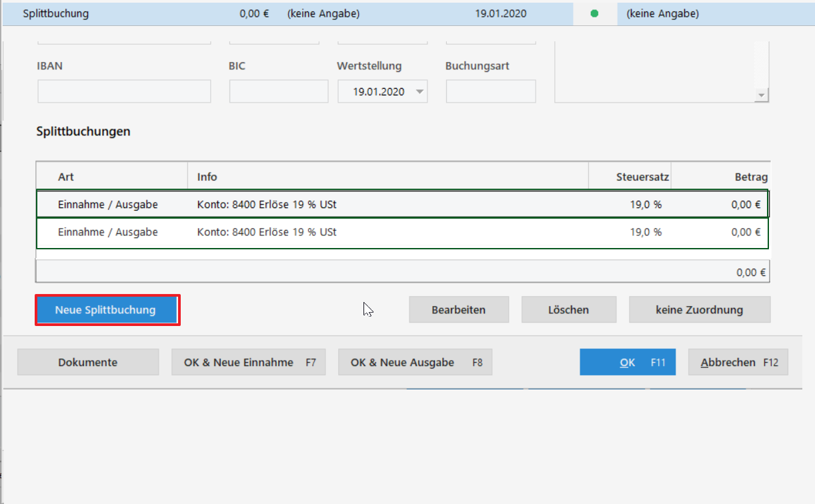Click the Neue Splittbuchung button
The height and width of the screenshot is (504, 815).
(x=107, y=310)
